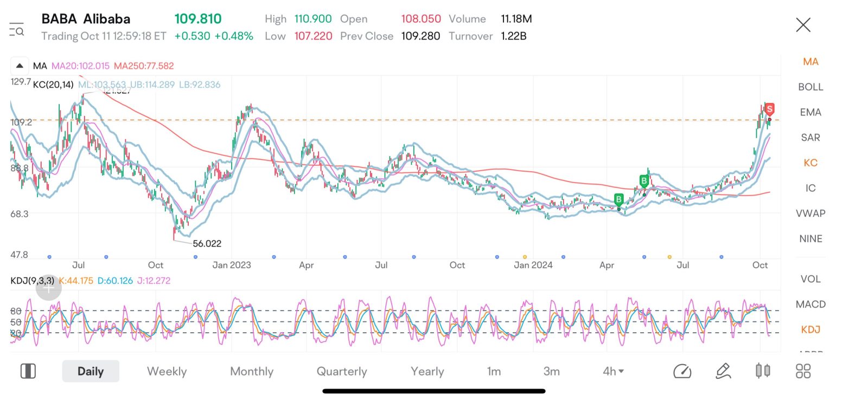This screenshot has height=401, width=868.
Task: Show the VOL sub-indicator
Action: [810, 279]
